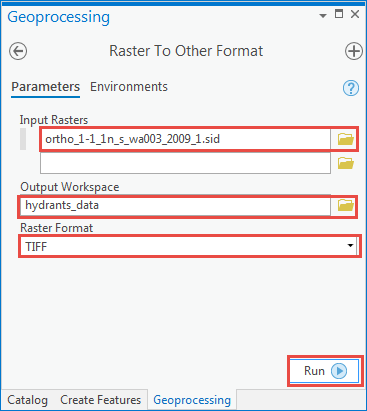367x411 pixels.
Task: Expand the Raster Format TIFF dropdown
Action: click(x=350, y=246)
